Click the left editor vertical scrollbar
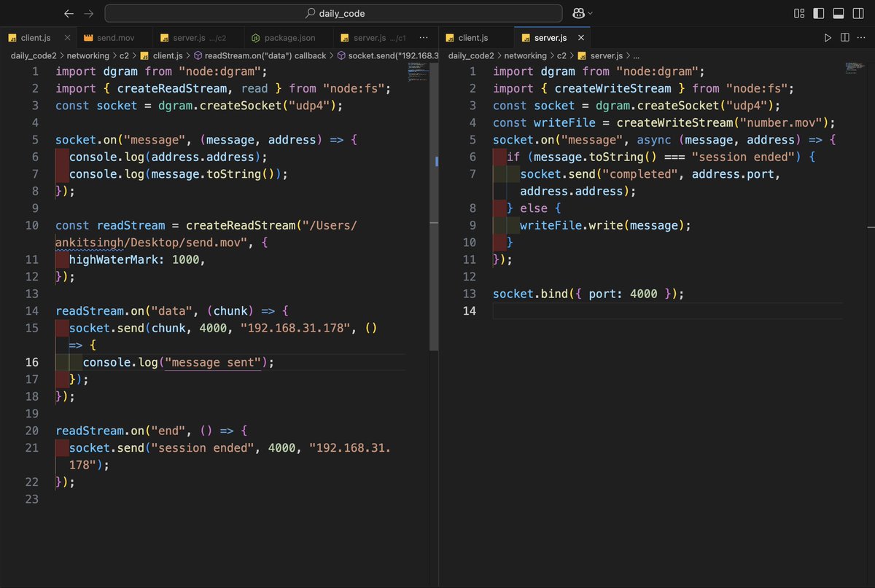875x588 pixels. click(435, 207)
